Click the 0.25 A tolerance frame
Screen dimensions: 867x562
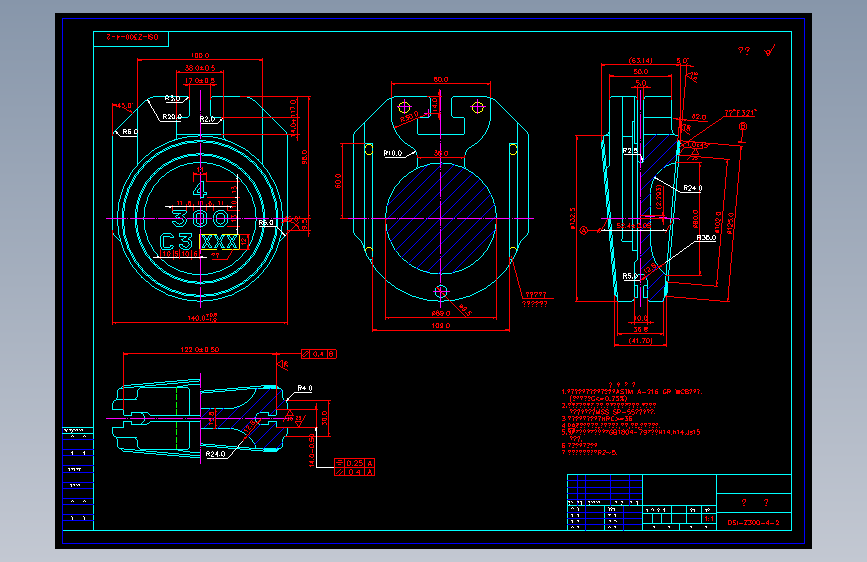pyautogui.click(x=354, y=463)
